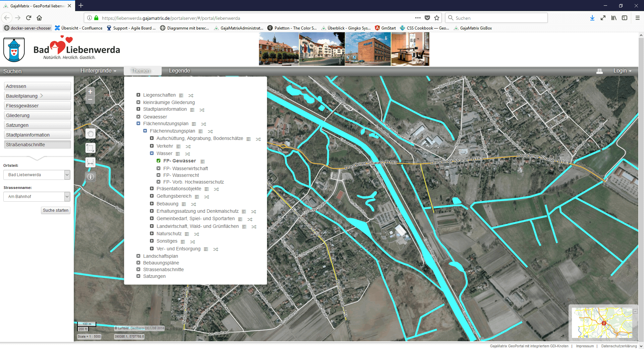Expand the Bebauung tree node
This screenshot has width=644, height=349.
152,204
